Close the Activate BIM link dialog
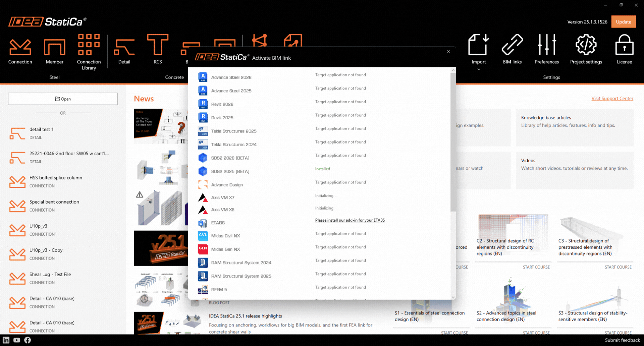This screenshot has width=644, height=346. pos(448,51)
